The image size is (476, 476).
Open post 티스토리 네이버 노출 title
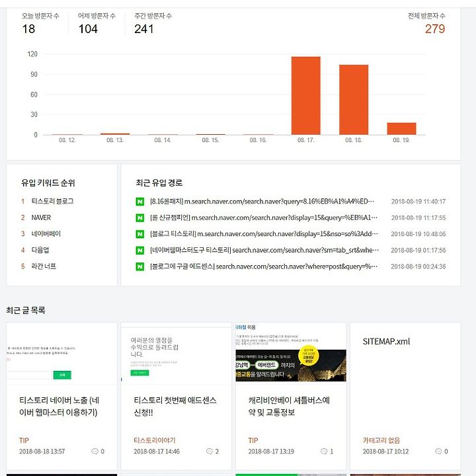pyautogui.click(x=59, y=406)
